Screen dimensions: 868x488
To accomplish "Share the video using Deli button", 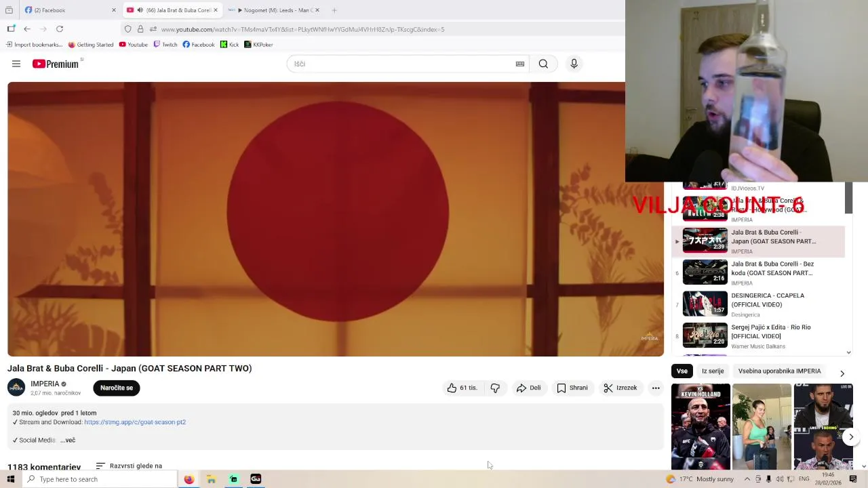I will click(528, 388).
